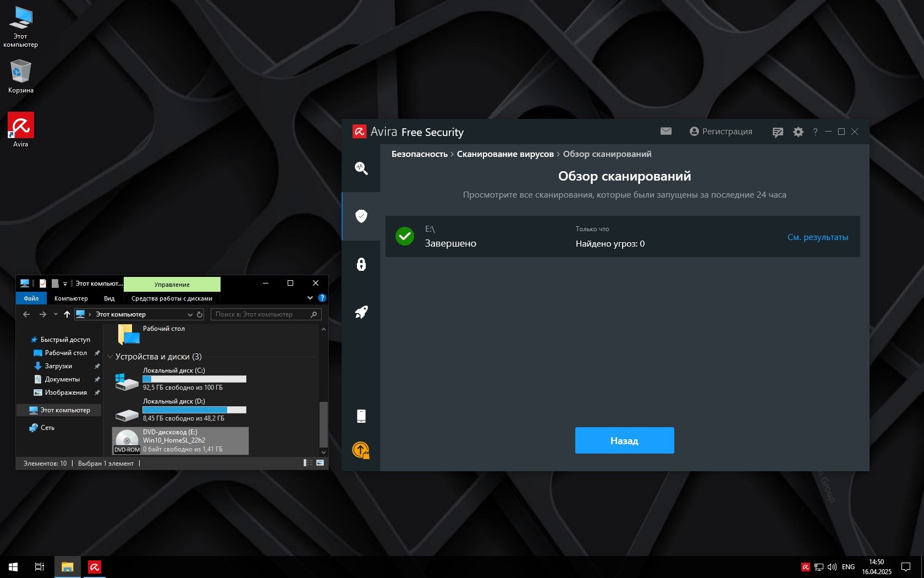Open the Privacy lock section in Avira sidebar
Viewport: 924px width, 578px height.
pyautogui.click(x=361, y=264)
